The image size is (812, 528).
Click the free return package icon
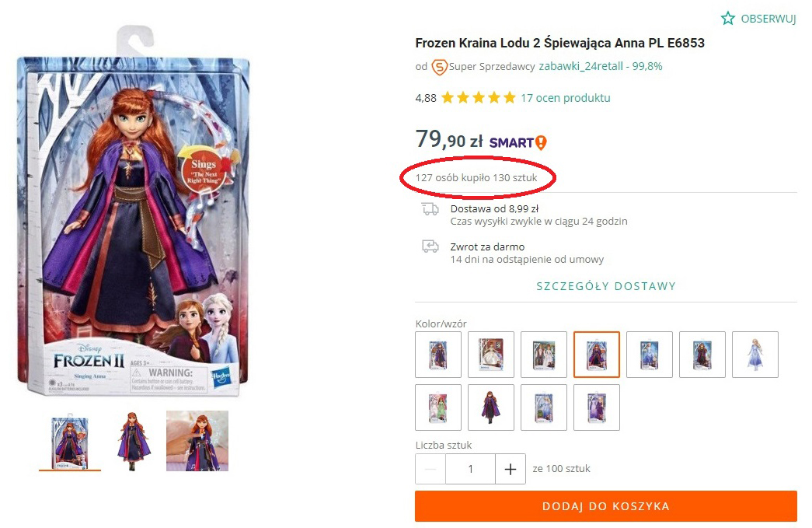pos(430,247)
